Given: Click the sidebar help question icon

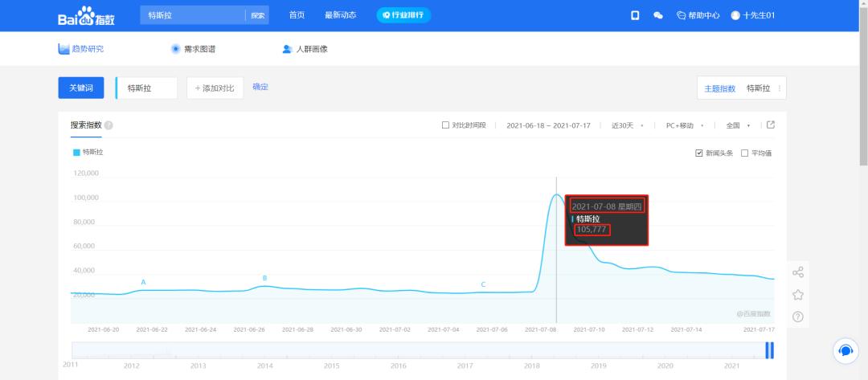Looking at the screenshot, I should [798, 317].
